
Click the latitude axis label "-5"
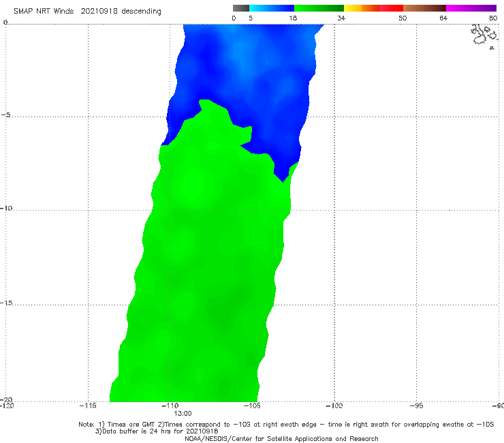click(6, 115)
